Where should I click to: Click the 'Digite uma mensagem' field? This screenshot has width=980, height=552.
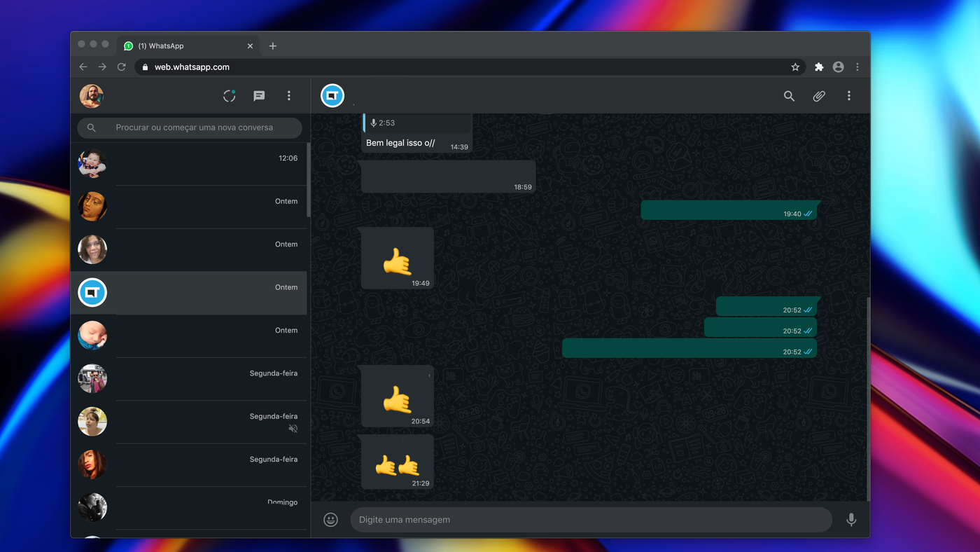591,520
